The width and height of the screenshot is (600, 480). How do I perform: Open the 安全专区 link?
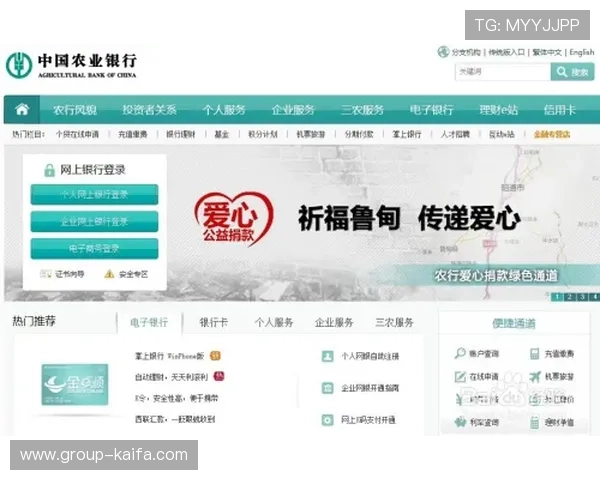134,274
